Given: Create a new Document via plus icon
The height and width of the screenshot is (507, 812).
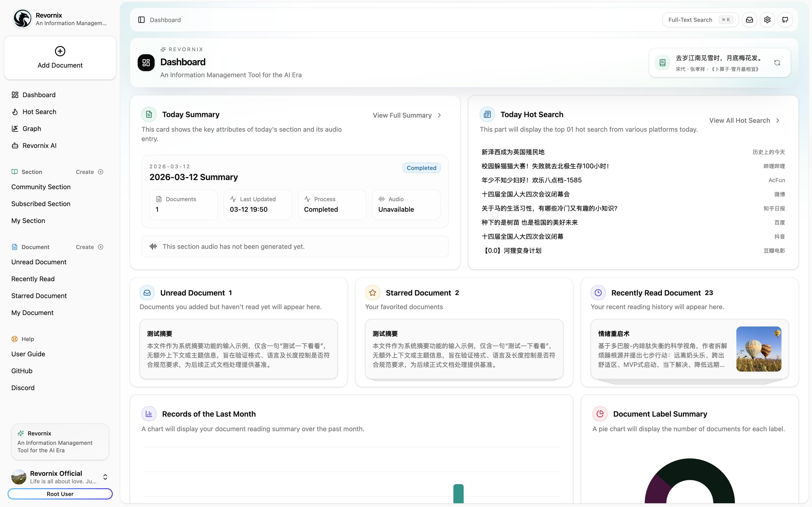Looking at the screenshot, I should (100, 247).
